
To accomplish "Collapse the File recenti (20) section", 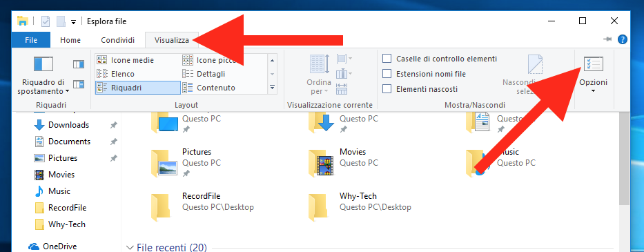I will 130,247.
